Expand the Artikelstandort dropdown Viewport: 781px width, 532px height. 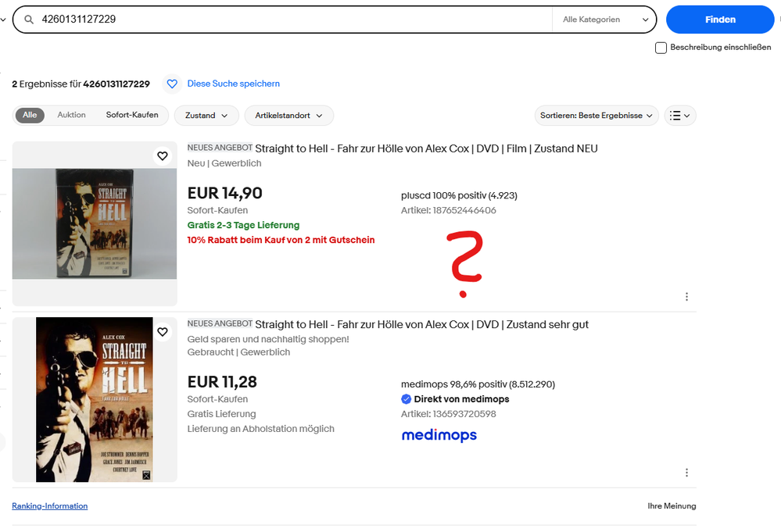click(x=288, y=115)
